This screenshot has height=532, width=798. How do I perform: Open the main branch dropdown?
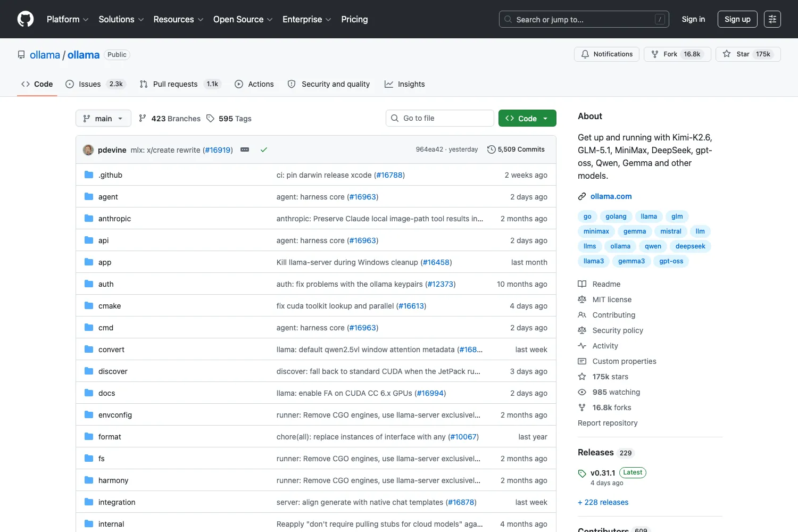(103, 118)
